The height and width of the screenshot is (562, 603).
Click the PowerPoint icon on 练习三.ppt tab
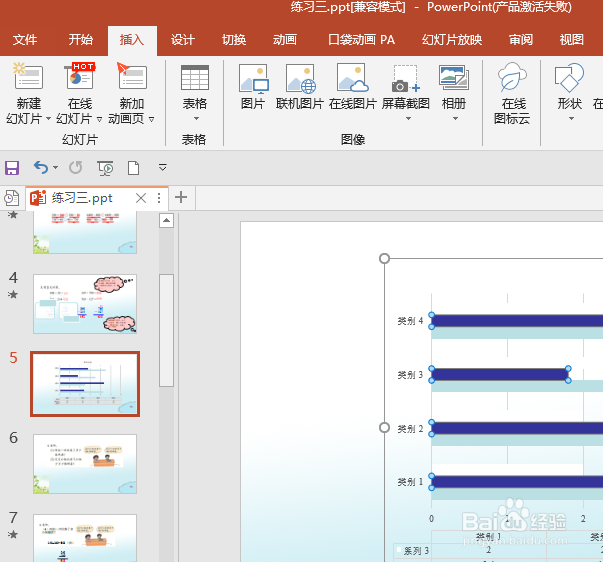[x=38, y=198]
